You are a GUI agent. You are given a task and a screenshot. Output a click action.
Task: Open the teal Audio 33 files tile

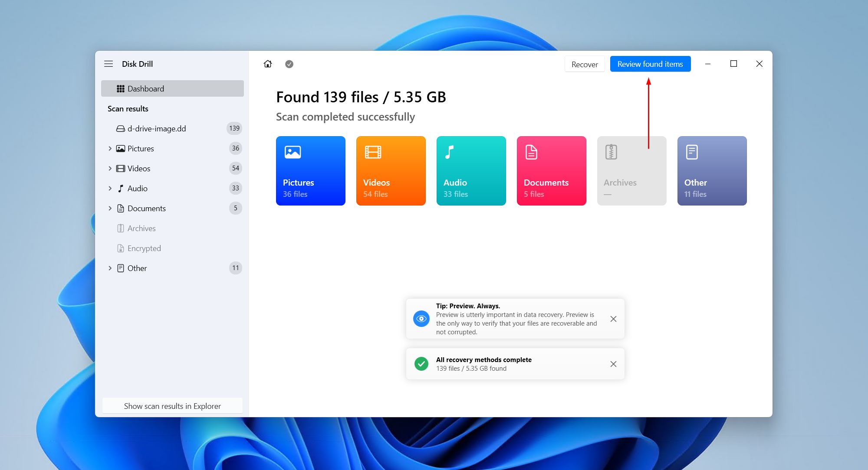pyautogui.click(x=471, y=171)
